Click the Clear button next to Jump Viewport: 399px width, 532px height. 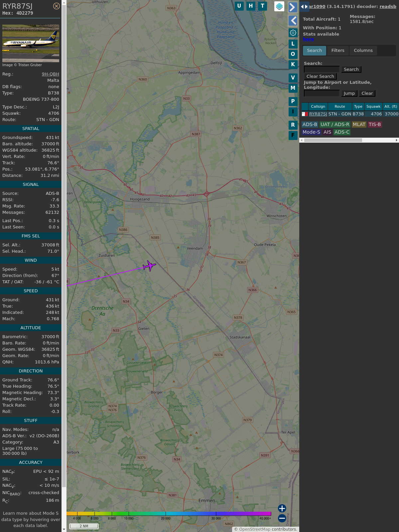pyautogui.click(x=367, y=93)
